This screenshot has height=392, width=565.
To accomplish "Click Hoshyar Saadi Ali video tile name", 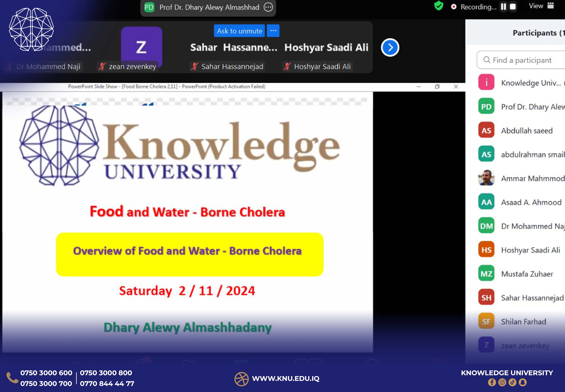I will coord(326,47).
